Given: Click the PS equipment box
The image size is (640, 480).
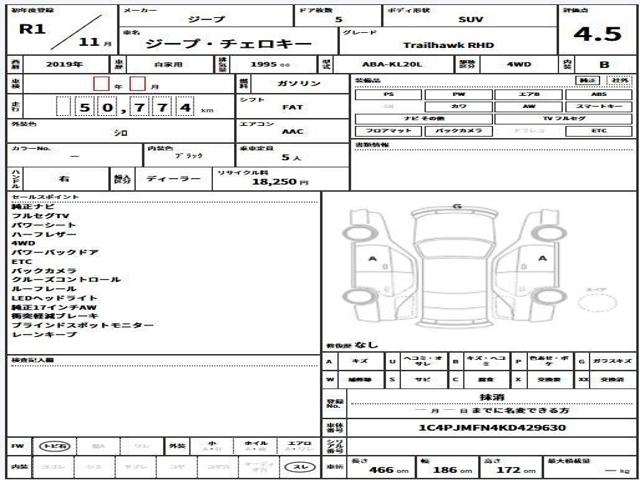Looking at the screenshot, I should pos(389,95).
